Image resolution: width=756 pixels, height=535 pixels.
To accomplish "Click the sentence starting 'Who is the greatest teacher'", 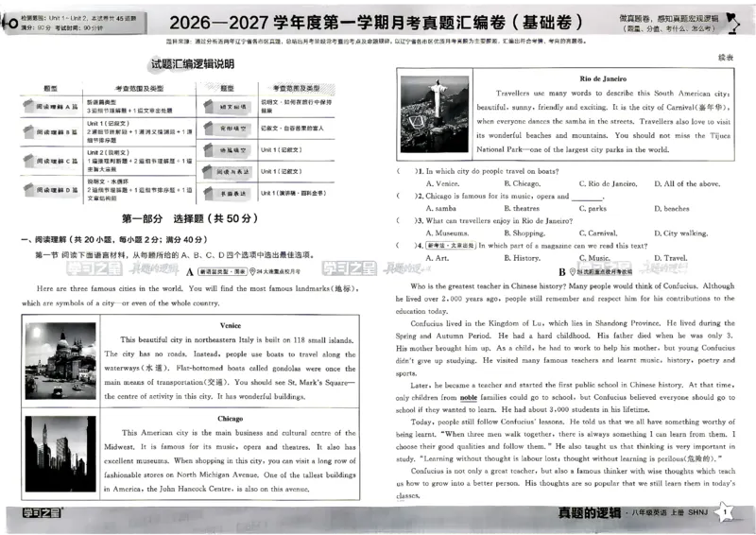I will coord(488,286).
